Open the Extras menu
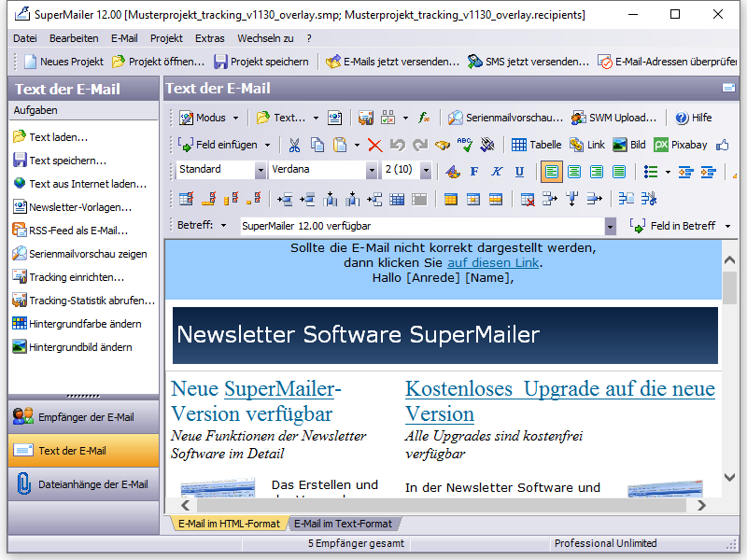The height and width of the screenshot is (560, 747). [209, 38]
